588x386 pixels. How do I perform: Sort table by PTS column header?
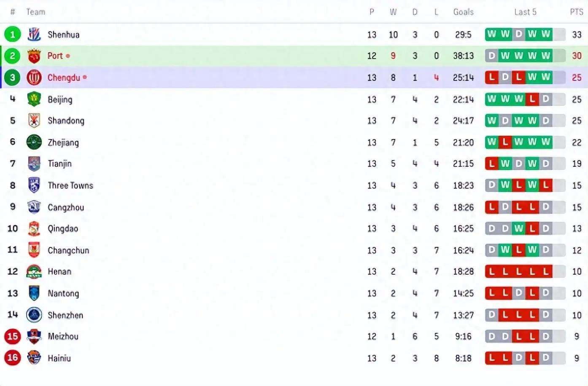click(576, 12)
